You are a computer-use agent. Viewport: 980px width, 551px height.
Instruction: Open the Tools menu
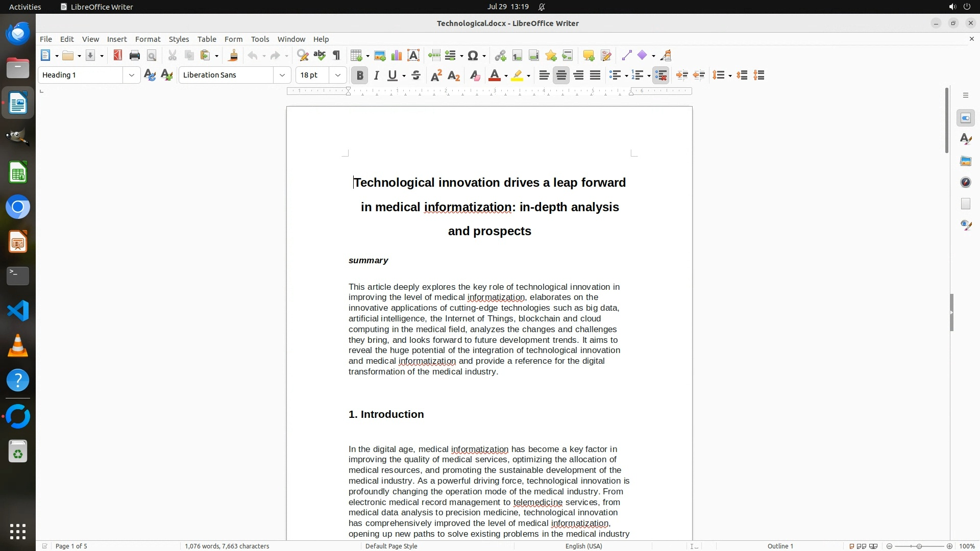260,39
